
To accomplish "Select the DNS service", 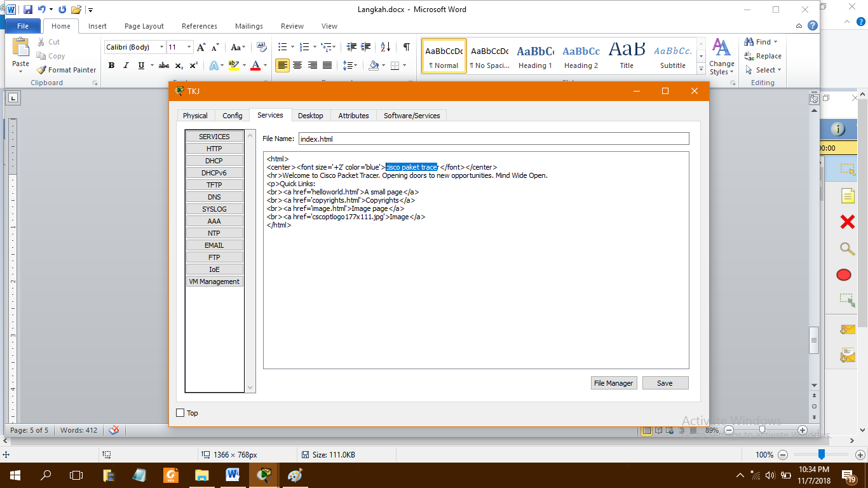I will tap(214, 197).
